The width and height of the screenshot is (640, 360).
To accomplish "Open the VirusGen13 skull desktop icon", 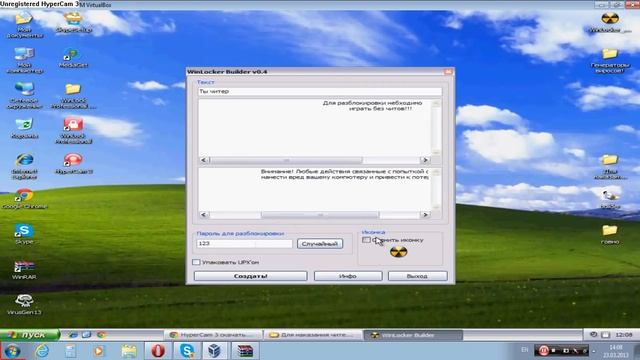I will [x=24, y=305].
